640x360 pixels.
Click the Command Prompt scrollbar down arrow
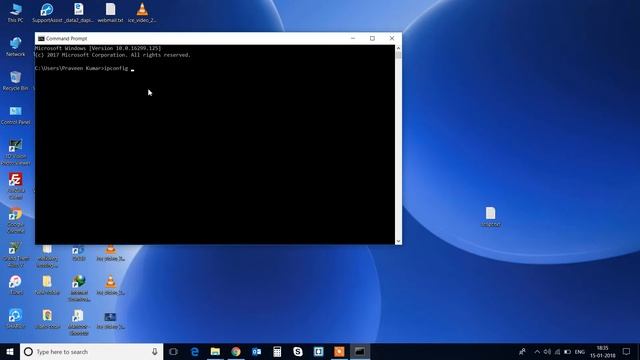[x=398, y=241]
